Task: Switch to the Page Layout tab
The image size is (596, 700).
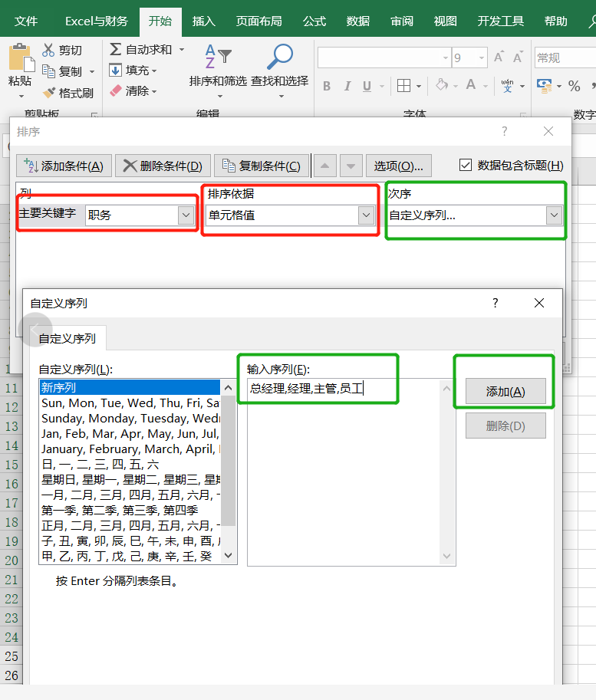Action: (x=258, y=21)
